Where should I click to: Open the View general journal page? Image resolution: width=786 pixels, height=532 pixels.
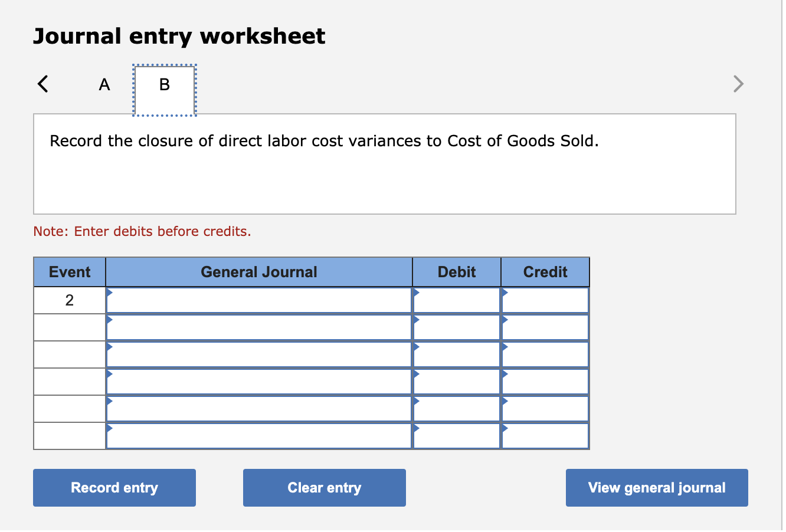coord(656,487)
